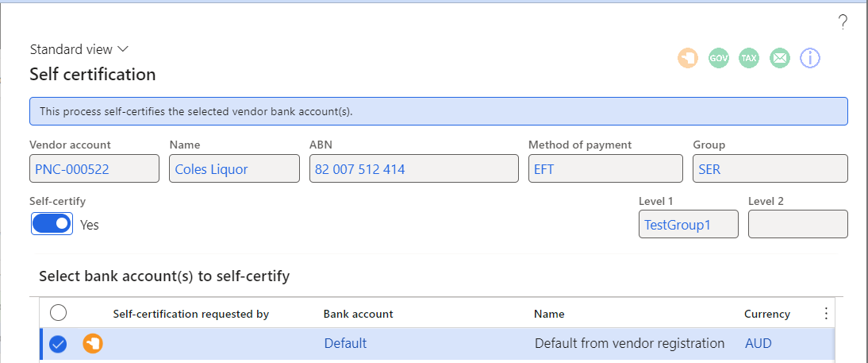
Task: Uncheck the Default bank account row
Action: 58,344
